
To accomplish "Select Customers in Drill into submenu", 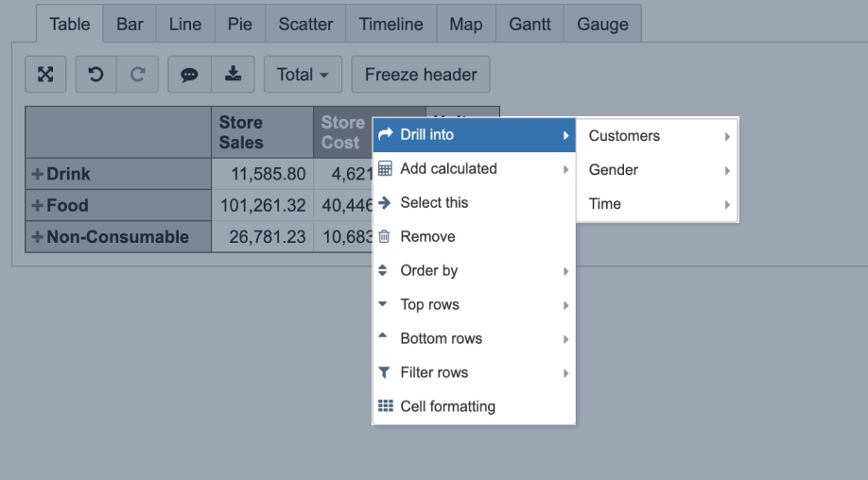I will [624, 136].
